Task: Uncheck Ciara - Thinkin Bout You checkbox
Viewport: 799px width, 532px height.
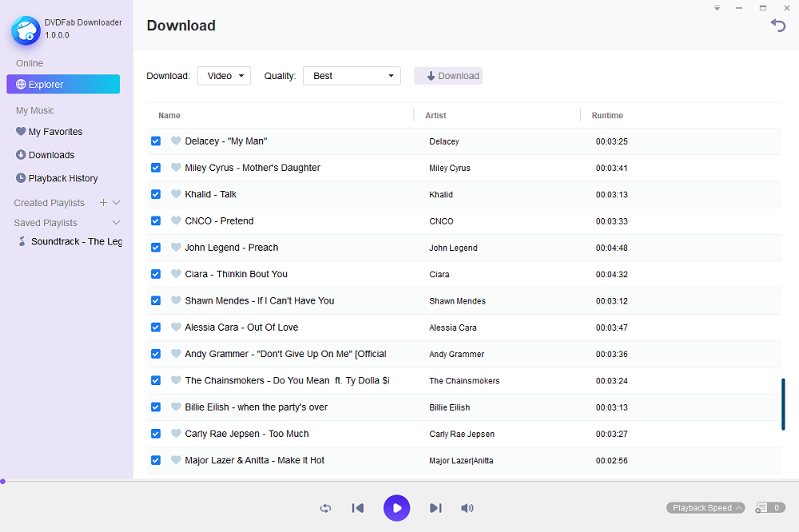Action: 156,274
